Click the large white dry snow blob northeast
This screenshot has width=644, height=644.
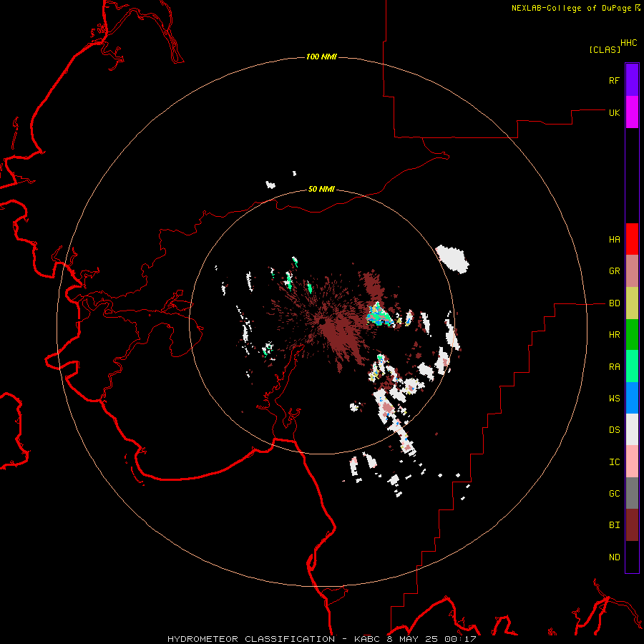[452, 259]
